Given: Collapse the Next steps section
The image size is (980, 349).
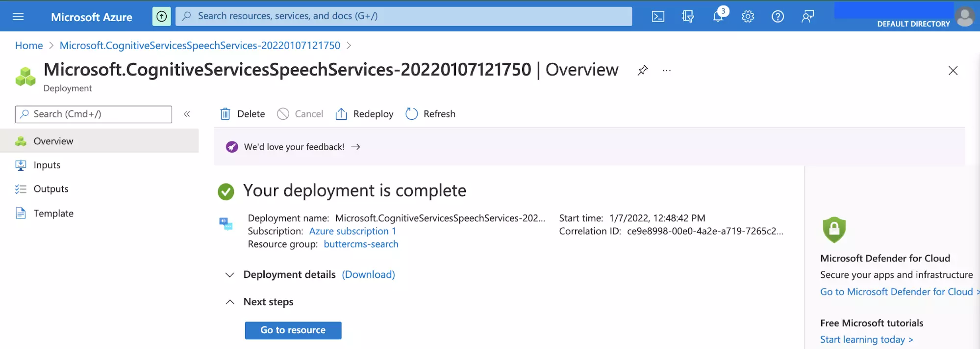Looking at the screenshot, I should point(229,302).
